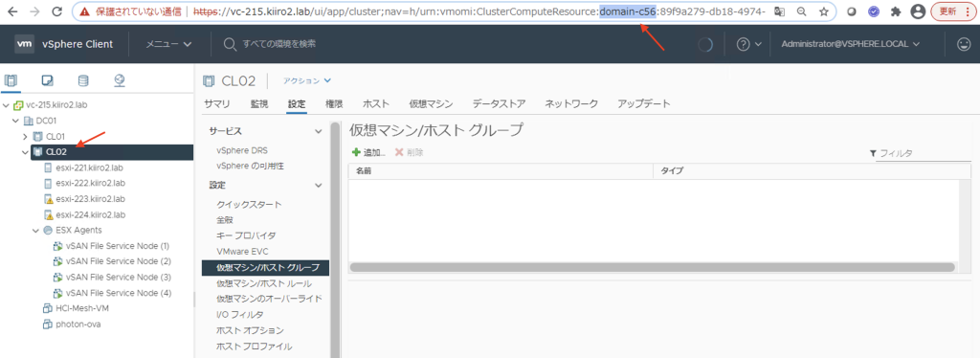The image size is (980, 358).
Task: Go forward with browser forward arrow
Action: 35,11
